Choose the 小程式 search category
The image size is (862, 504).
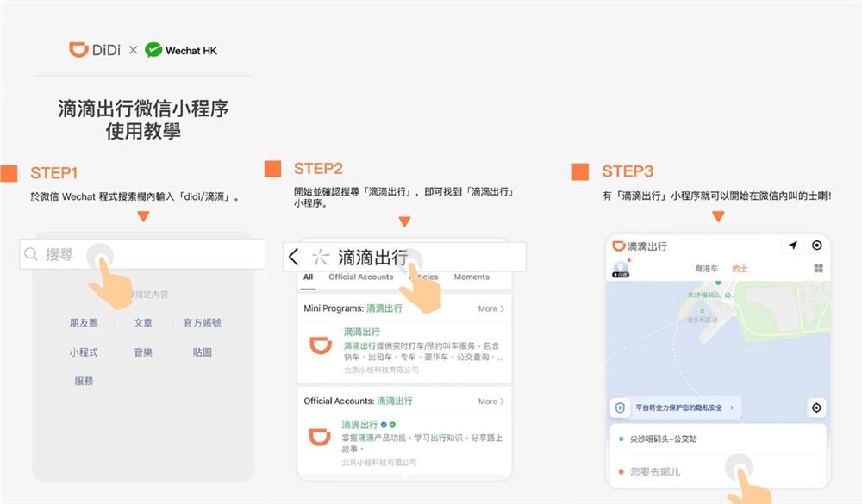pos(84,352)
